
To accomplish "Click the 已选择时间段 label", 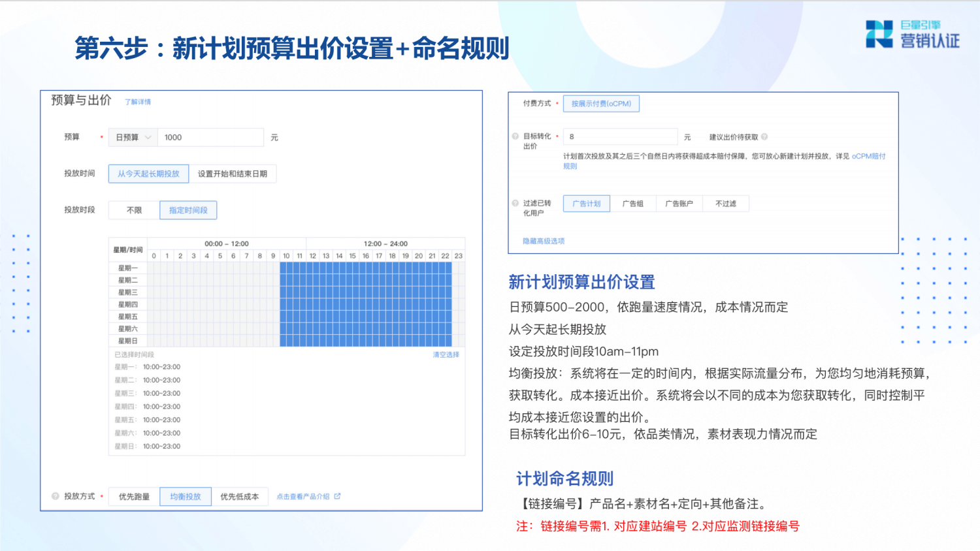I will pos(135,354).
